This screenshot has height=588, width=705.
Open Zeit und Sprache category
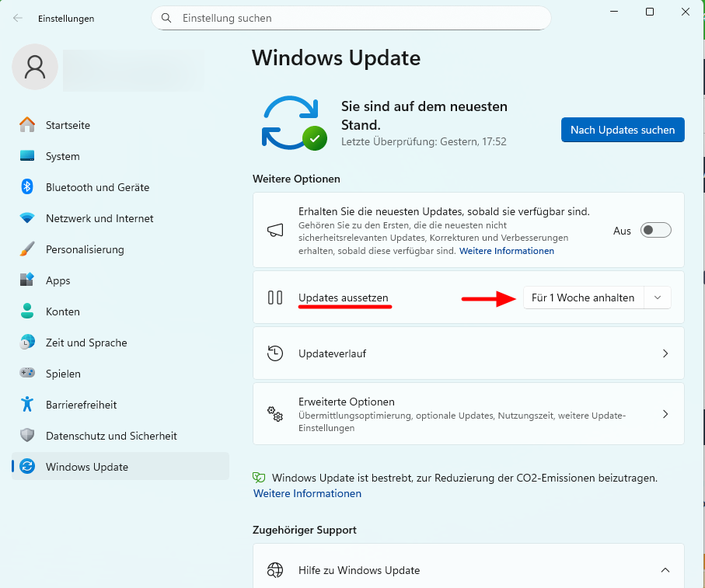click(120, 343)
